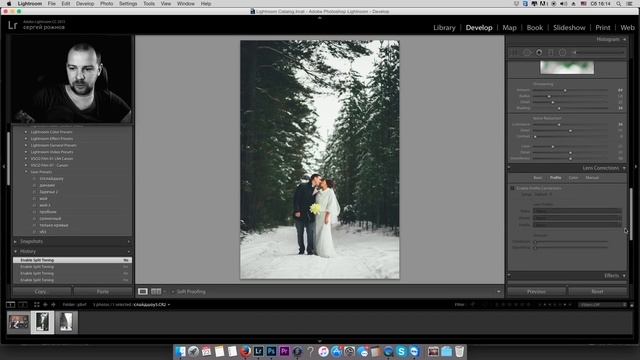Open Spotlight search in menu bar
Viewport: 640px width, 360px height.
point(619,4)
